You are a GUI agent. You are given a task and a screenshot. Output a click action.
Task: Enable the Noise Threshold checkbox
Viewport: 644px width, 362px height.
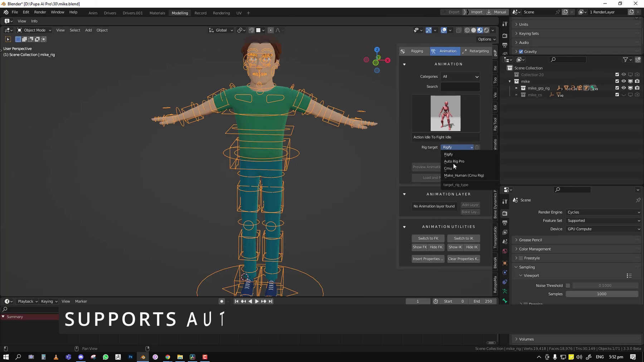[x=568, y=286]
